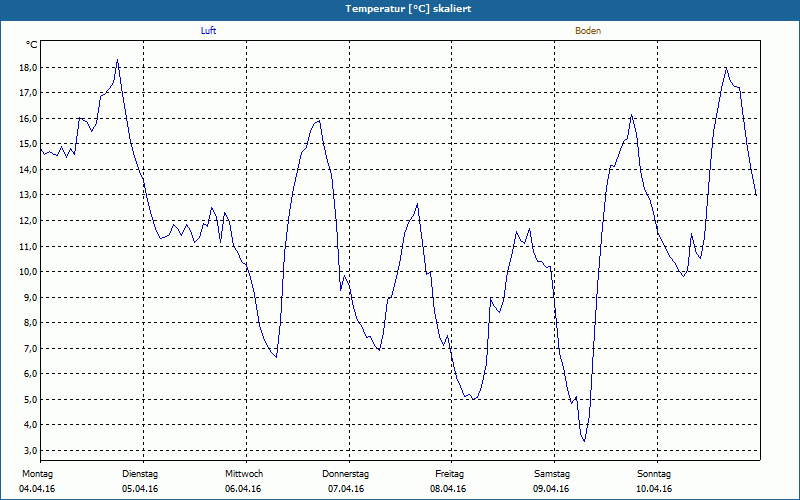Click the date 08.04.16
The width and height of the screenshot is (800, 500).
click(x=448, y=489)
